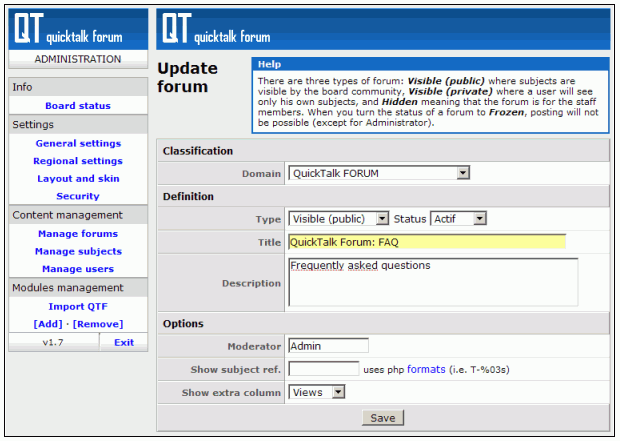This screenshot has width=620, height=441.
Task: Expand the Domain dropdown
Action: pos(379,173)
